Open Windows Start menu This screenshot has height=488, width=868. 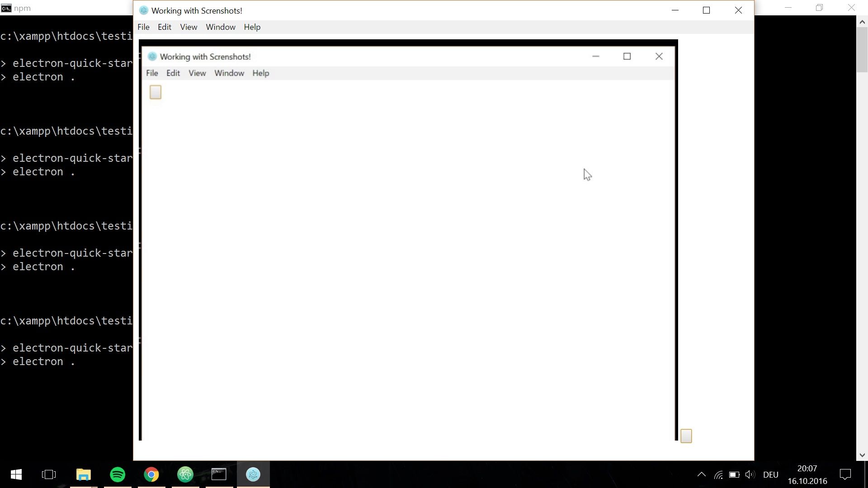[16, 474]
